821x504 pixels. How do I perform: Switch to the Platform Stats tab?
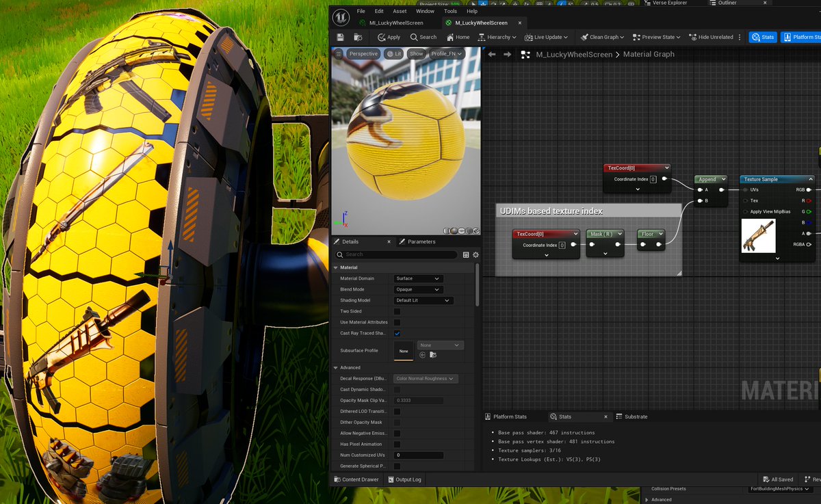click(x=506, y=416)
